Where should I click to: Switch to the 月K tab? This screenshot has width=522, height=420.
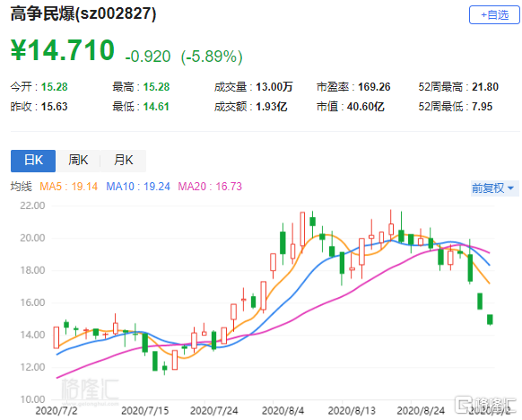click(123, 161)
